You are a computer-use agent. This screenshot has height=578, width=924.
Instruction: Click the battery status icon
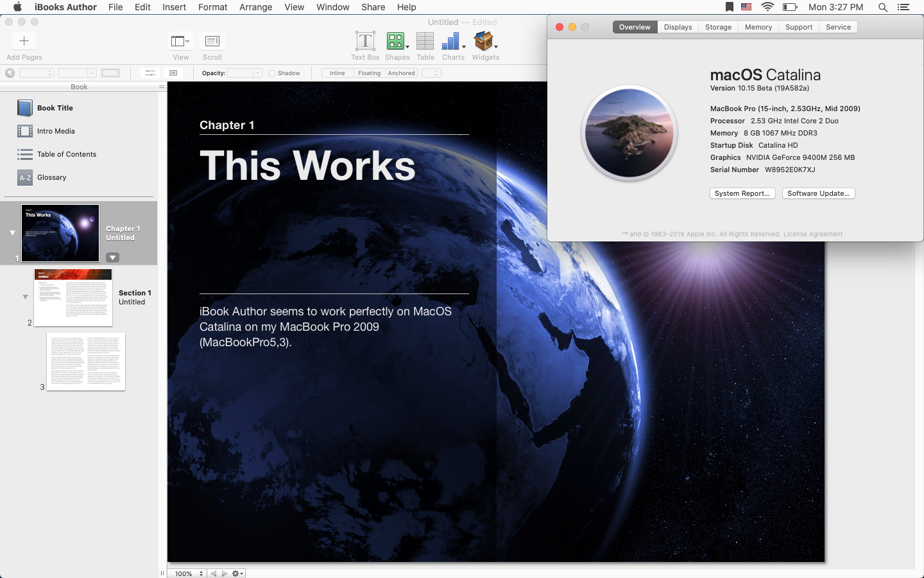[x=790, y=7]
